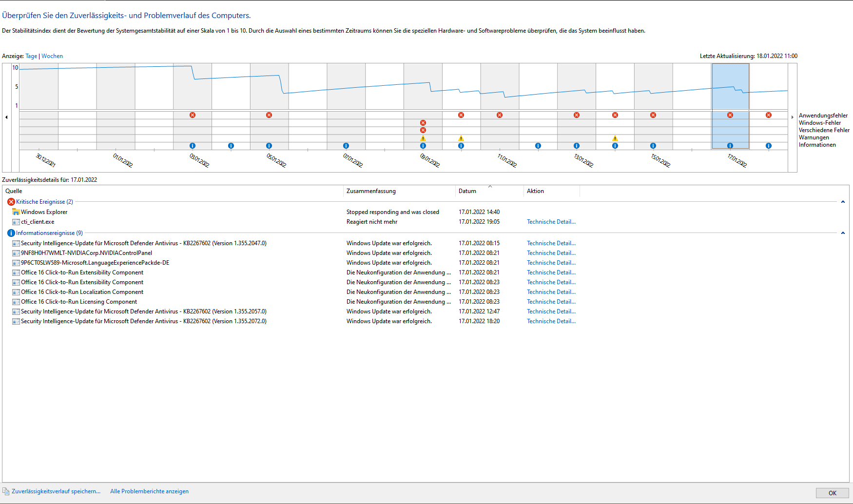This screenshot has width=853, height=504.
Task: Select application failure icon on 11.01.2022
Action: click(x=500, y=115)
